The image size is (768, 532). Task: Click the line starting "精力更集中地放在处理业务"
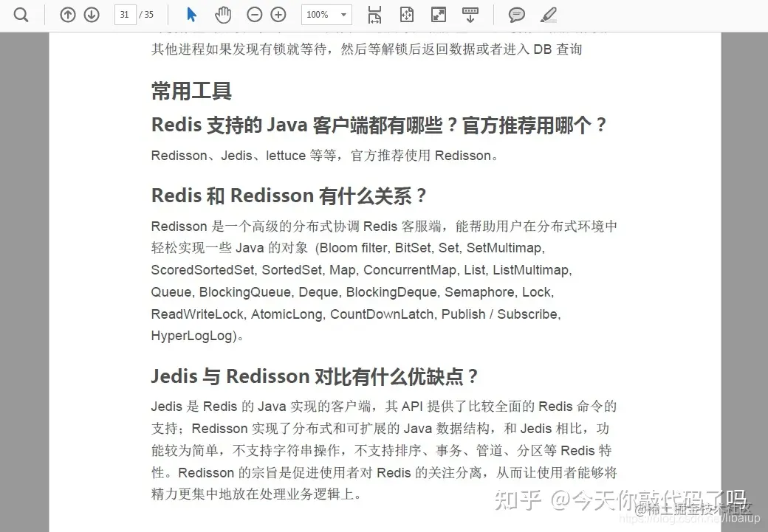pos(256,494)
